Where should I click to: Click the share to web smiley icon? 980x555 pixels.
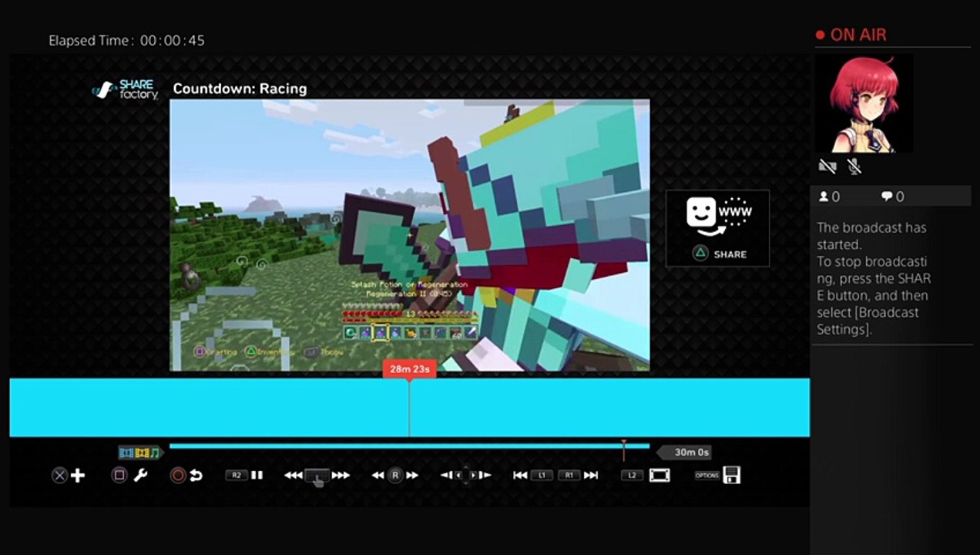coord(719,216)
